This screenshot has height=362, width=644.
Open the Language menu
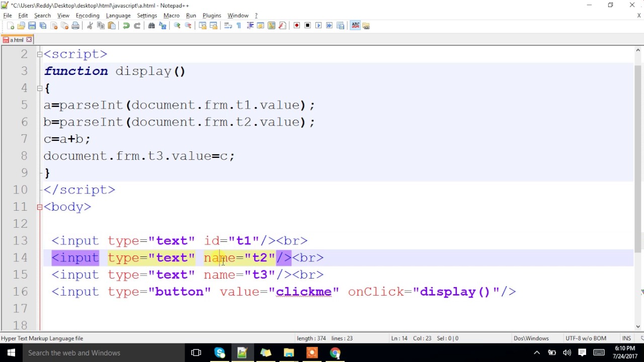[x=118, y=16]
